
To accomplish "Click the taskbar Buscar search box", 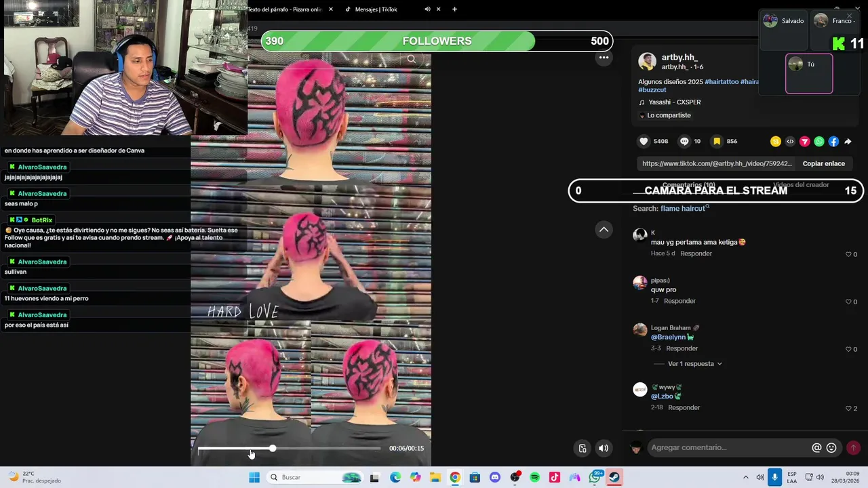I will coord(315,477).
